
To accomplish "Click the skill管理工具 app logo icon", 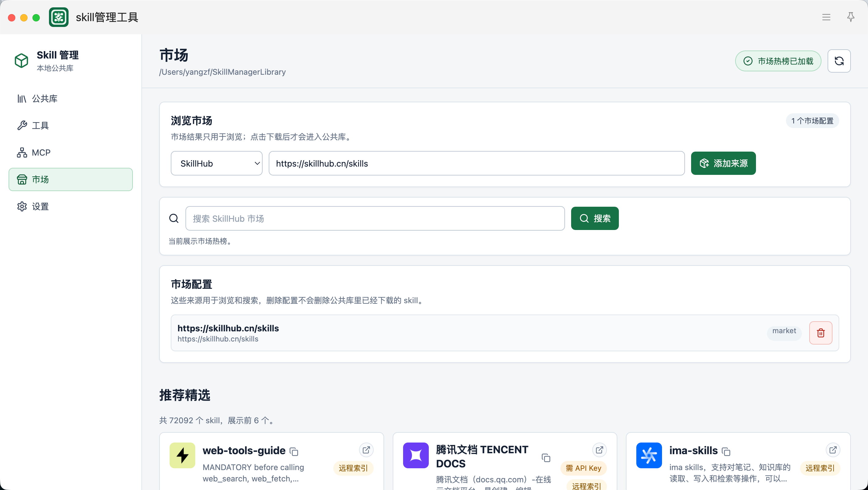I will pyautogui.click(x=59, y=17).
